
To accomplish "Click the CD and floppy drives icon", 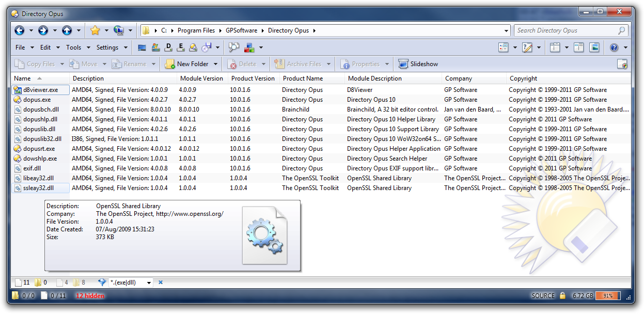I will pos(206,48).
